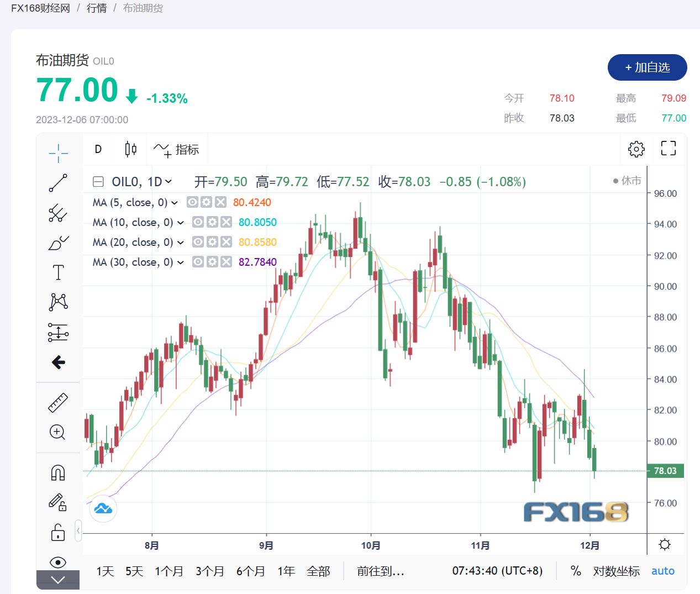This screenshot has width=700, height=594.
Task: Select the text annotation tool
Action: [x=58, y=272]
